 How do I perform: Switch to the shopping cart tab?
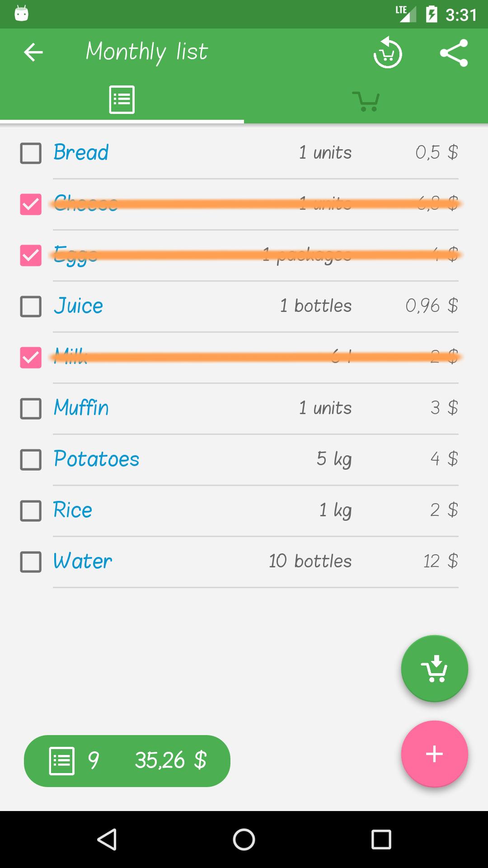point(366,101)
